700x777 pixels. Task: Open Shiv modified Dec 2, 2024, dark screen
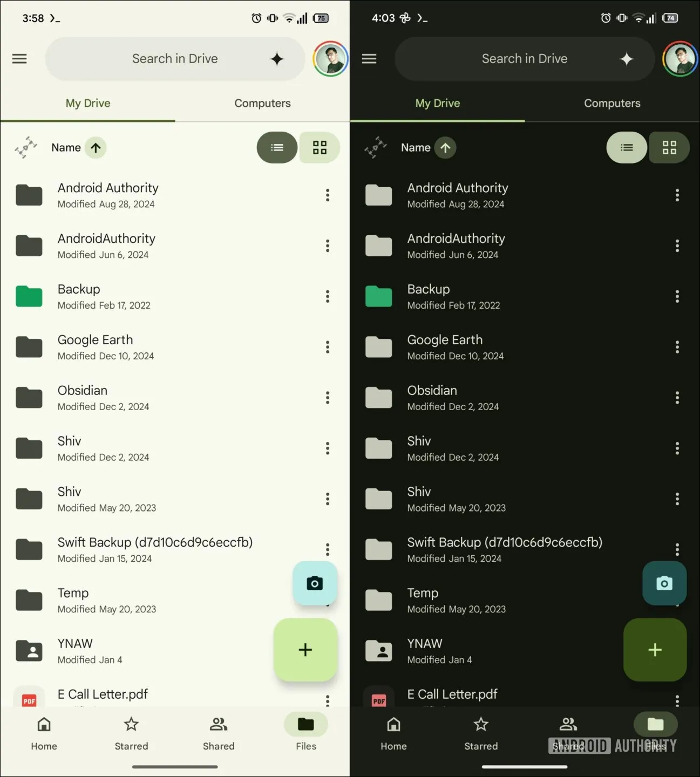click(525, 448)
